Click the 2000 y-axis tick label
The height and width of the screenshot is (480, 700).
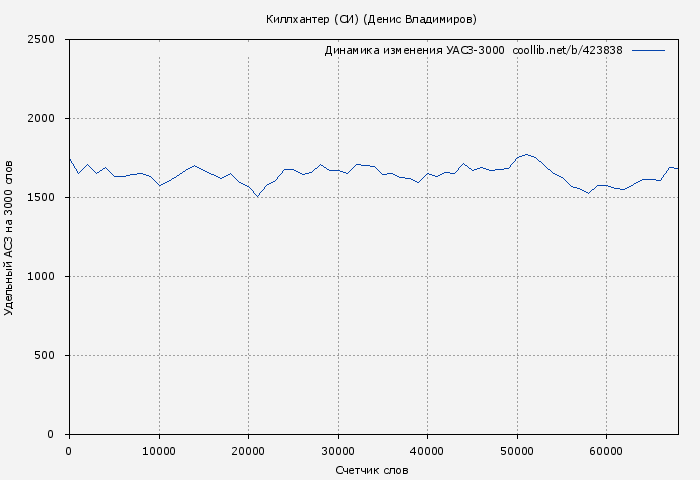point(47,119)
